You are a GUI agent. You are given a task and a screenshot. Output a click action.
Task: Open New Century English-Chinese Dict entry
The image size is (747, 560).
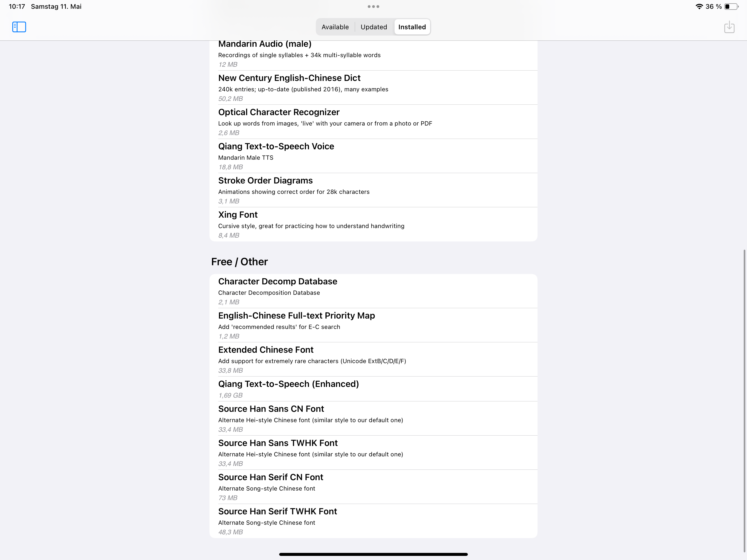[x=373, y=88]
